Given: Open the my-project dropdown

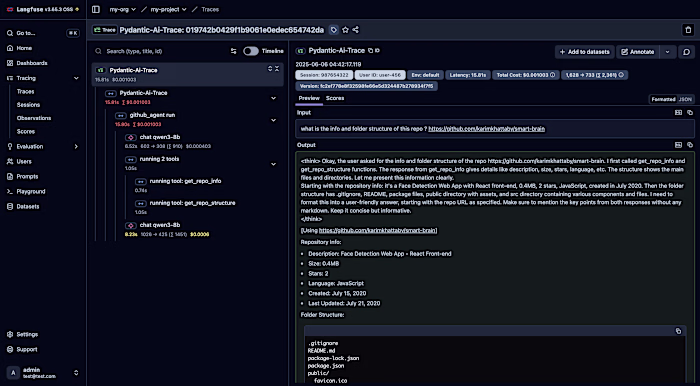Looking at the screenshot, I should (168, 9).
